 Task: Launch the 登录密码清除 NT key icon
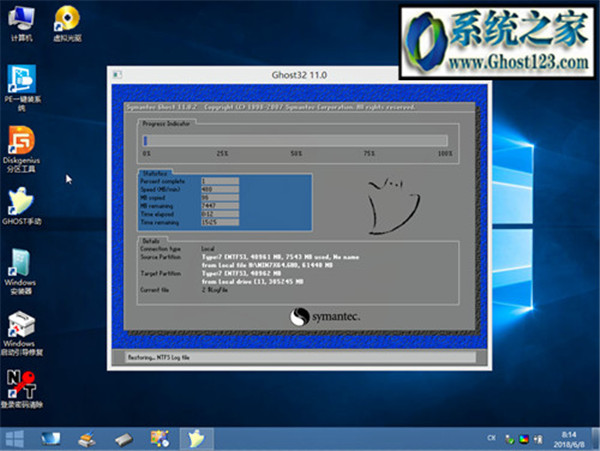point(21,389)
